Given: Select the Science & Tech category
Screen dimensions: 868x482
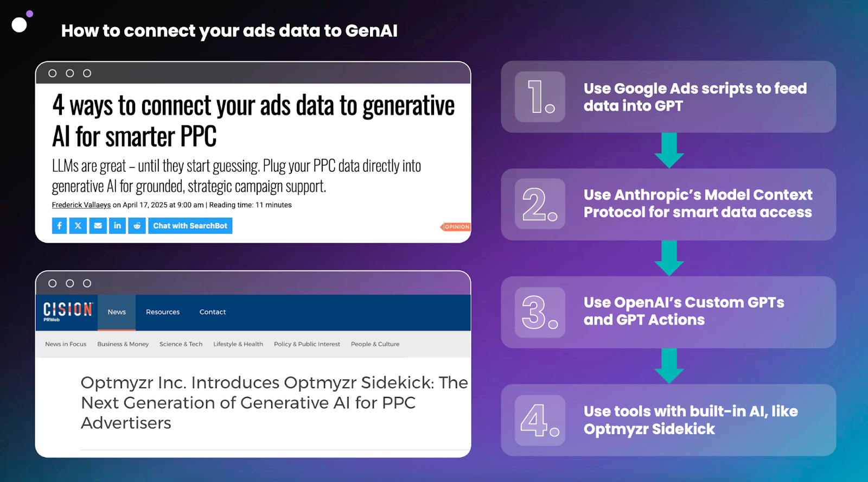Looking at the screenshot, I should click(x=181, y=344).
